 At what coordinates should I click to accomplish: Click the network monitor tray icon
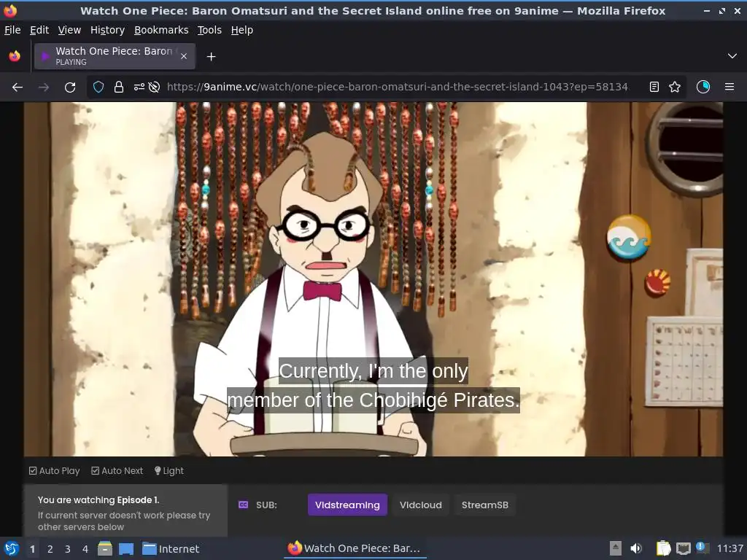pos(683,548)
